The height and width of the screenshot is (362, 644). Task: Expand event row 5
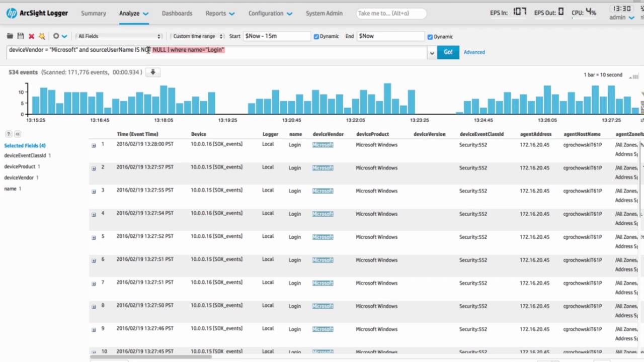[94, 238]
